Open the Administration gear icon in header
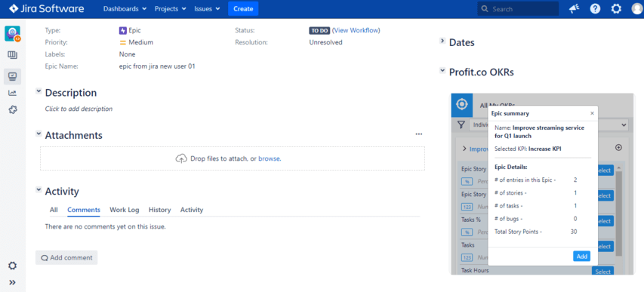 coord(616,8)
